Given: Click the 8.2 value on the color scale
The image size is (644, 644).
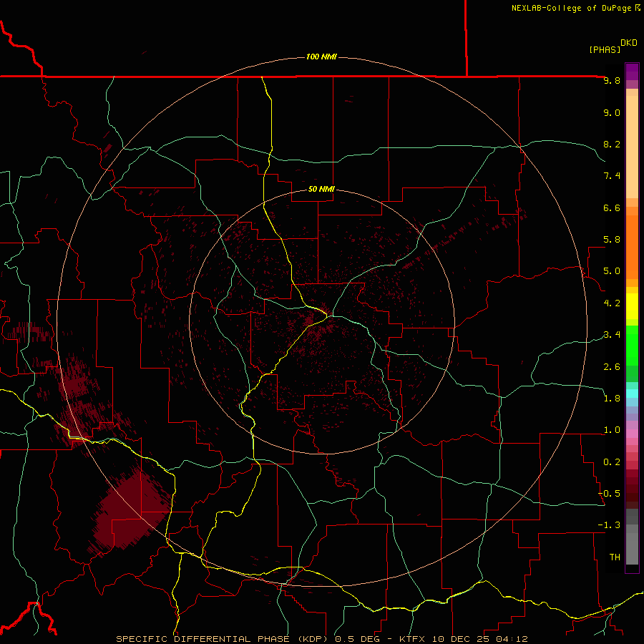Looking at the screenshot, I should [x=612, y=144].
